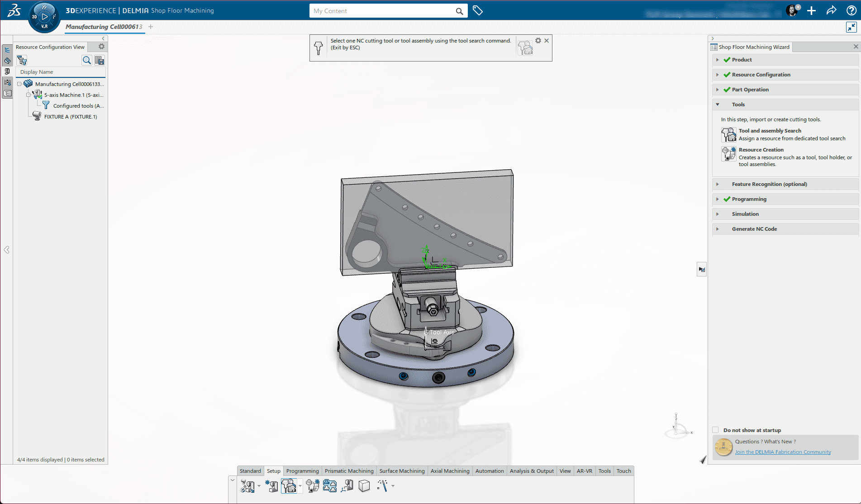
Task: Click the magnifier search icon in Resource Configuration panel
Action: coord(87,60)
